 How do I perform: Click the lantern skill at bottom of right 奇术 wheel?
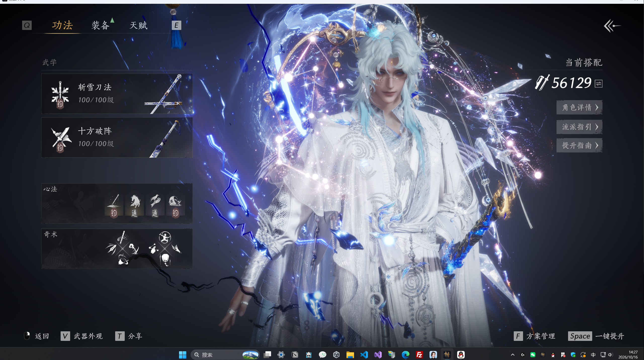[x=165, y=259]
